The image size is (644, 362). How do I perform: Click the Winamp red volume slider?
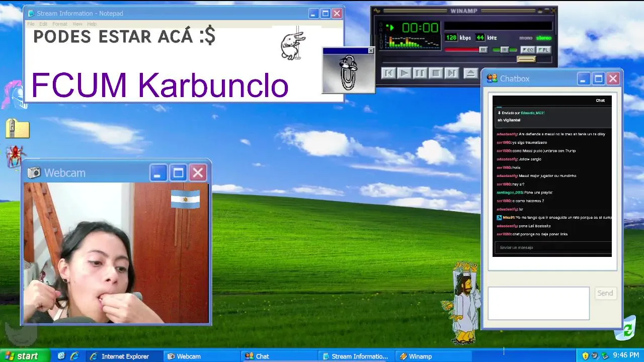(466, 50)
